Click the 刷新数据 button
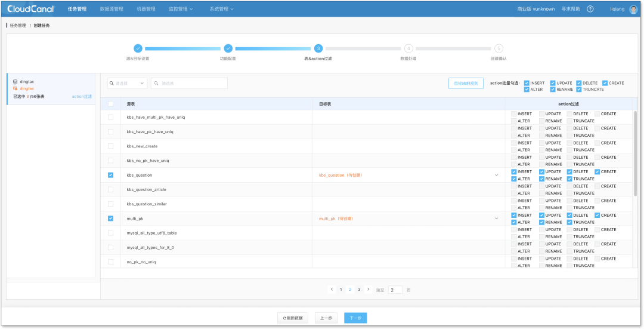The image size is (644, 329). [x=293, y=318]
